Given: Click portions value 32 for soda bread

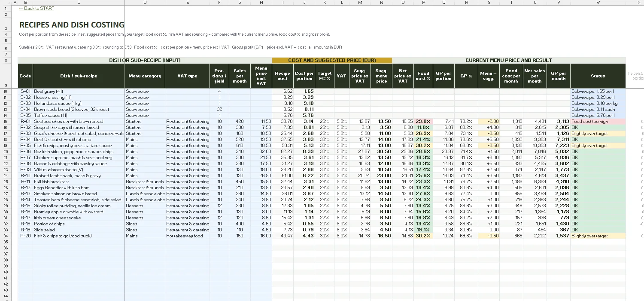Looking at the screenshot, I should click(x=219, y=109).
